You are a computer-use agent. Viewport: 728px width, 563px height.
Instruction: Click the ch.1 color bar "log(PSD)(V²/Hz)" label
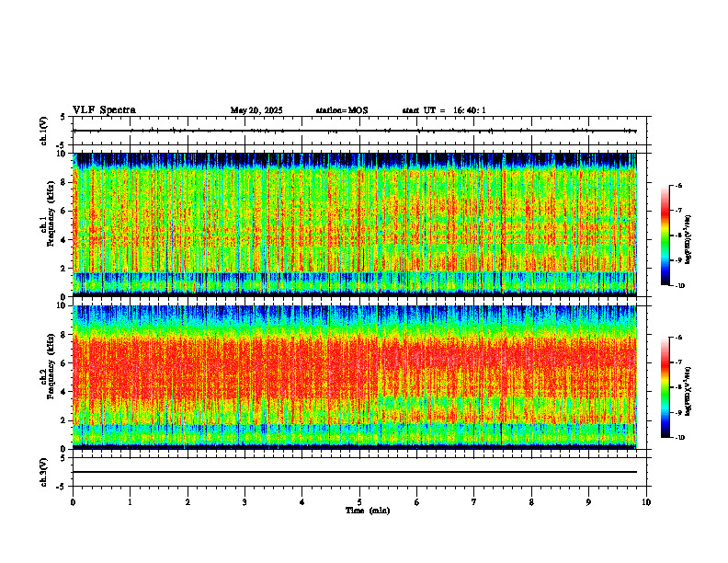[688, 240]
